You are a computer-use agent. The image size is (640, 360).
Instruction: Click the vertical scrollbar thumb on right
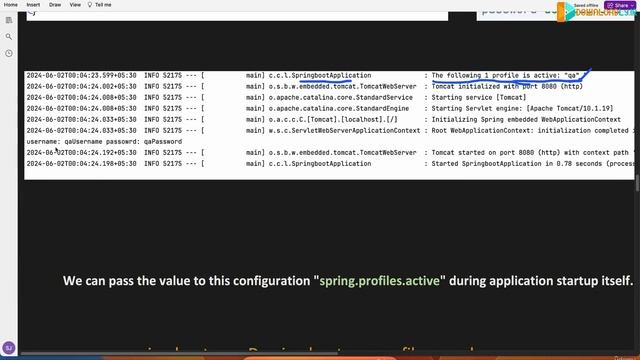[x=637, y=183]
